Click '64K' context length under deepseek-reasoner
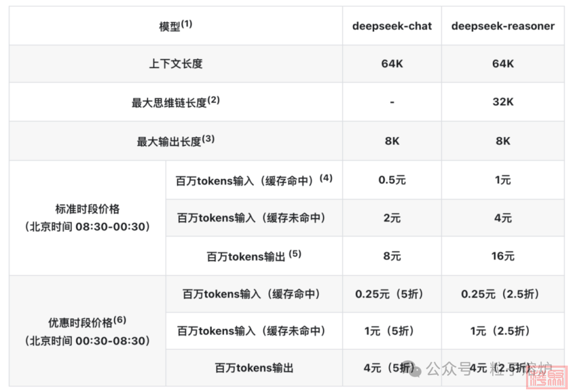 [503, 64]
